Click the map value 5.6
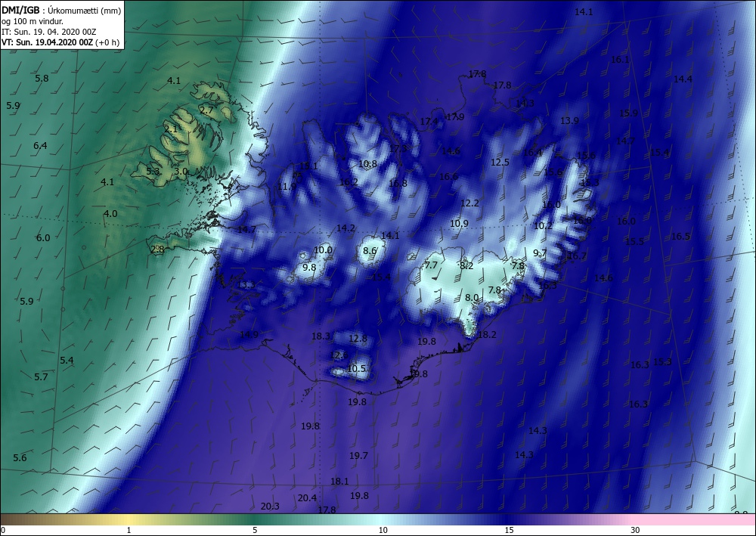756x536 pixels. 20,457
